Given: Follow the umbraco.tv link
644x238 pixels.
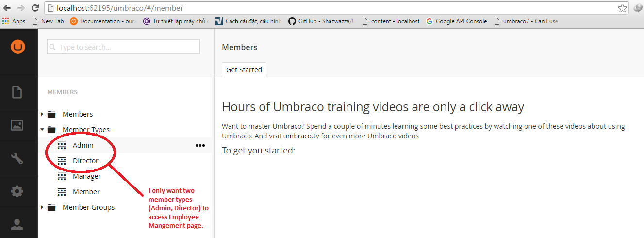Looking at the screenshot, I should pos(301,136).
